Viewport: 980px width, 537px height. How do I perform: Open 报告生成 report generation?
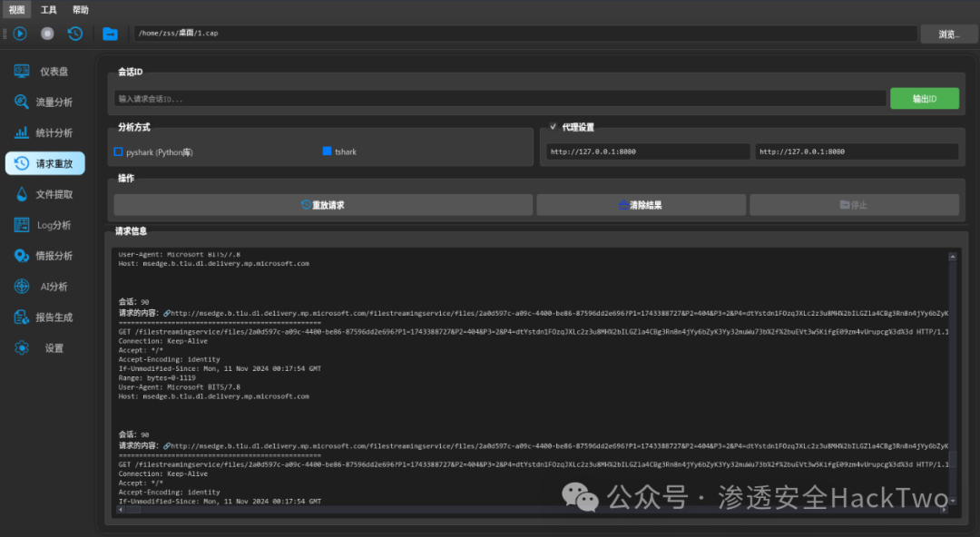(x=45, y=317)
